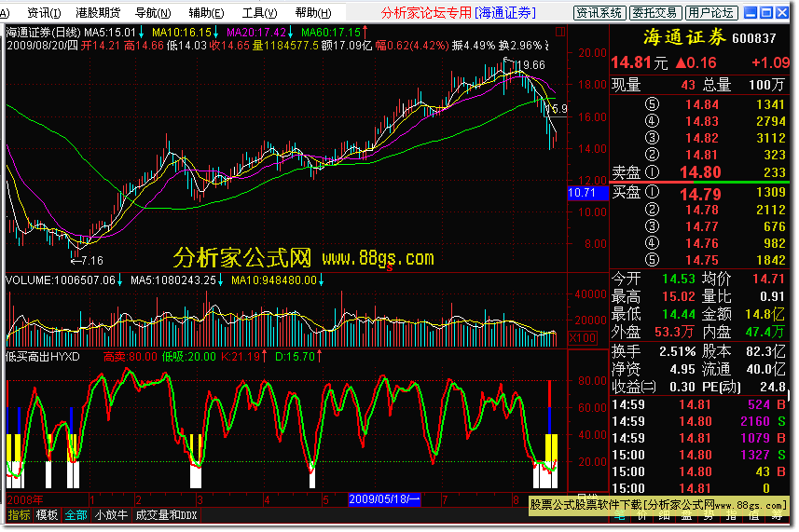Click the 2008年 label on the time axis
The width and height of the screenshot is (799, 532).
point(25,499)
